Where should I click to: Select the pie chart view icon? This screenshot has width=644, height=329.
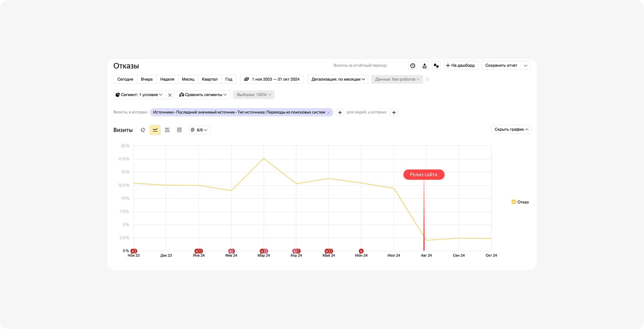coord(143,130)
